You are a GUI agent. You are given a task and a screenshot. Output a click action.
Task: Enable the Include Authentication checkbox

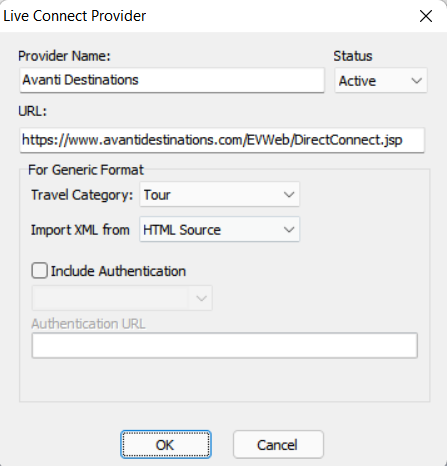coord(40,270)
